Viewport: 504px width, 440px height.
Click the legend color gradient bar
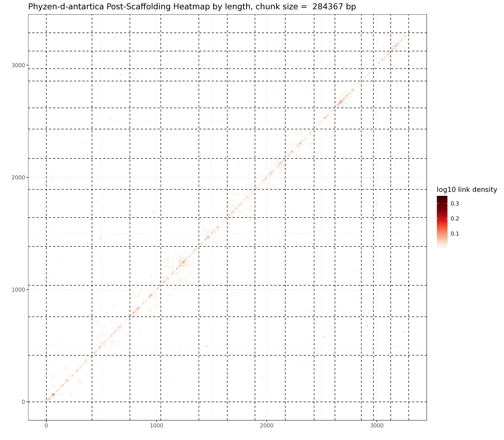pos(442,222)
